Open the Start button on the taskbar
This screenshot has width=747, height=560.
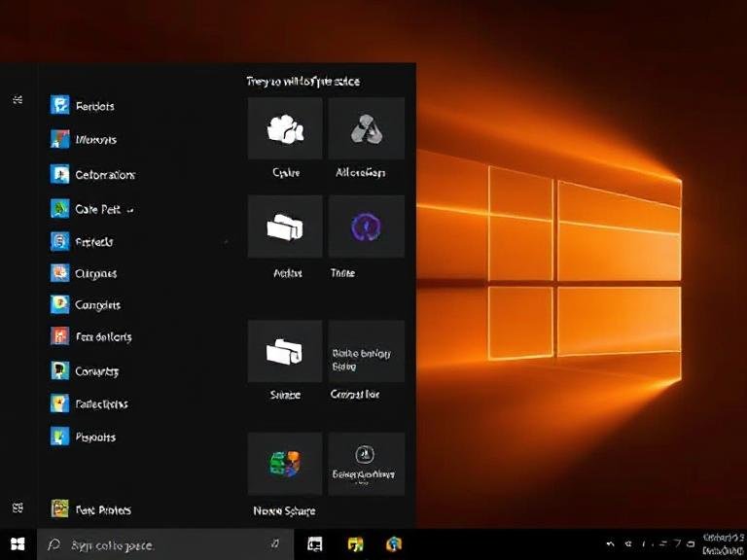[18, 543]
